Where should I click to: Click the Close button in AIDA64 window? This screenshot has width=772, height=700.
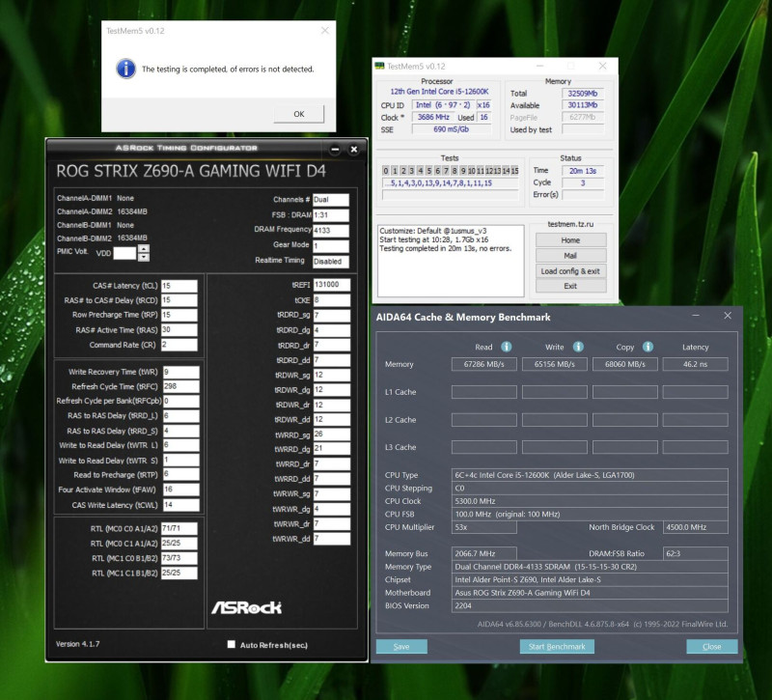pyautogui.click(x=712, y=646)
